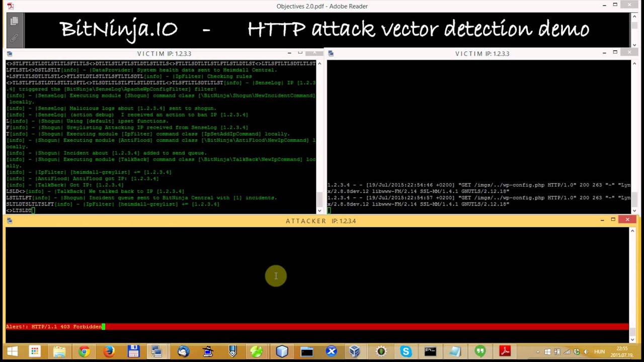Viewport: 644px width, 362px height.
Task: Click the Objectives 2.0.pdf - Adobe Reader title
Action: 322,6
